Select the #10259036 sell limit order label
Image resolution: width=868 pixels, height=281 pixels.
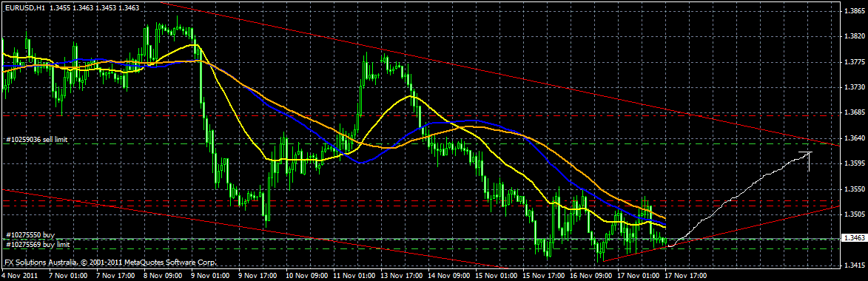pos(36,140)
